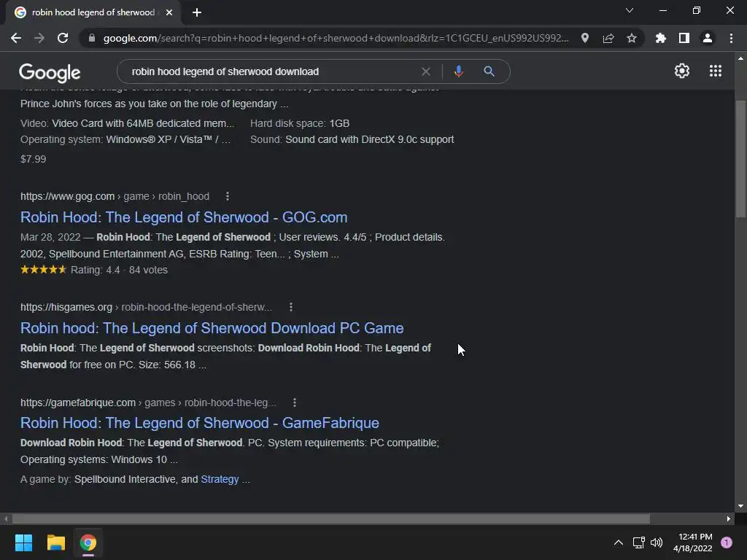Click the vertical scrollbar thumb
This screenshot has height=560, width=747.
740,158
